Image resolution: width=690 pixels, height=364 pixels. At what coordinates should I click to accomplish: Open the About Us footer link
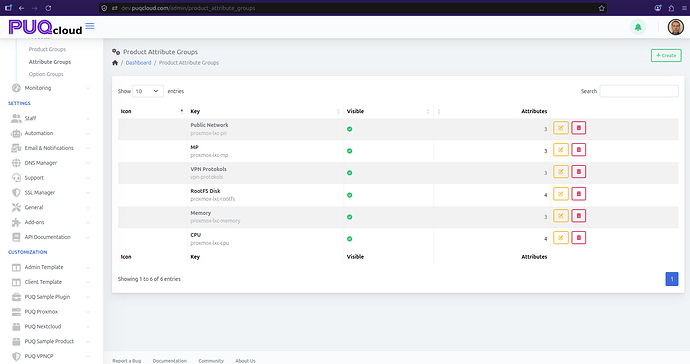(x=245, y=361)
